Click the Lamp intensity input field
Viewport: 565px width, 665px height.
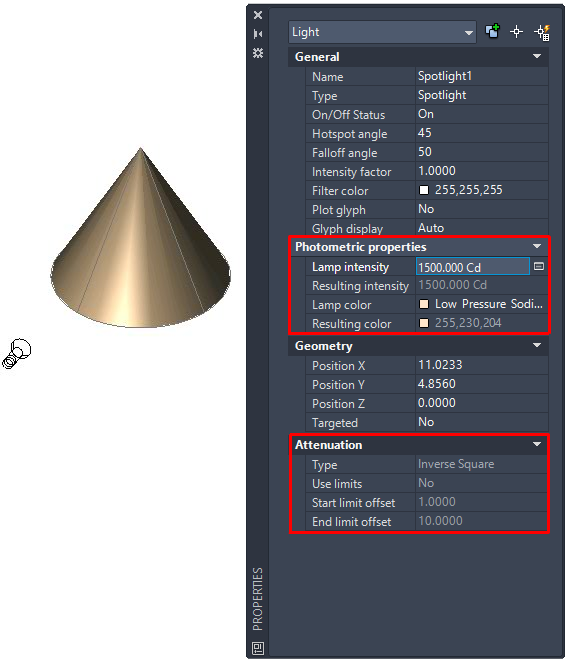click(473, 267)
